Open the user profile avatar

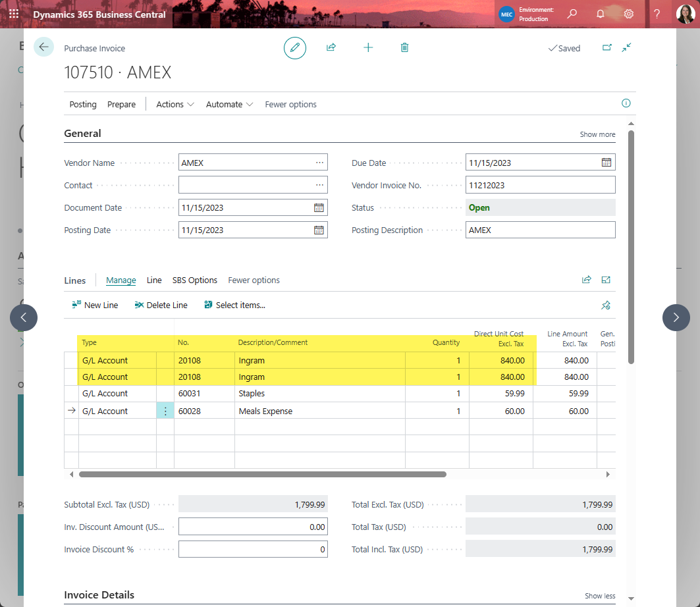(x=686, y=14)
